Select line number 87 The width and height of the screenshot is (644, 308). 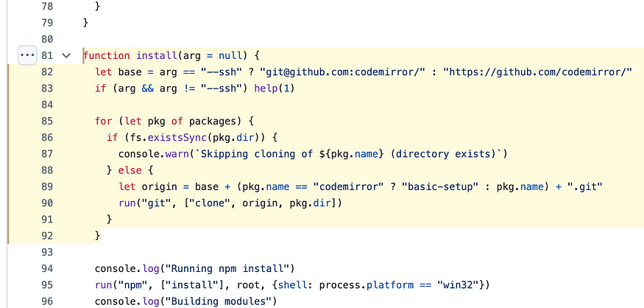47,154
